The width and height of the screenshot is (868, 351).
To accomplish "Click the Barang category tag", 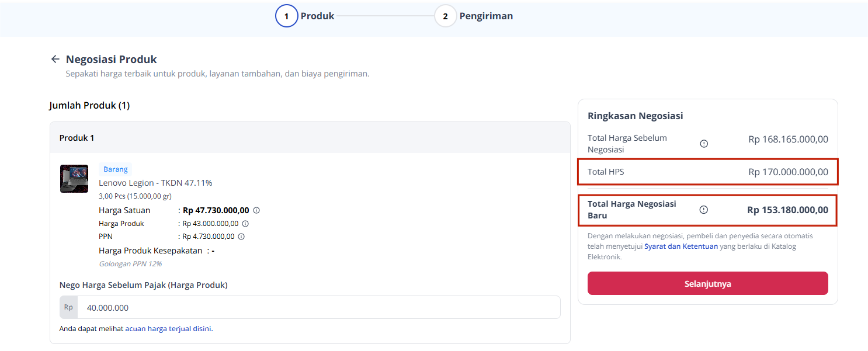I will [x=116, y=169].
